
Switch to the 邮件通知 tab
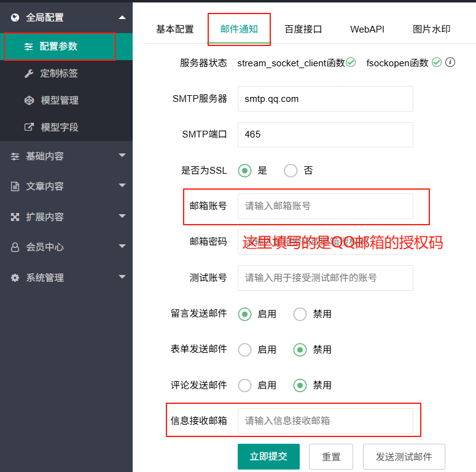pyautogui.click(x=239, y=29)
